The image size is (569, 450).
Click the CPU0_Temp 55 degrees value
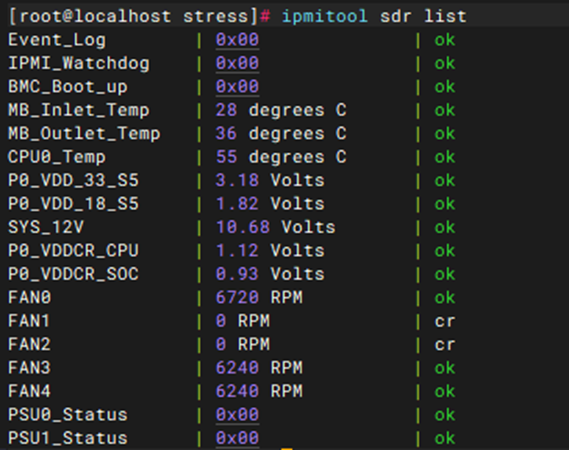pyautogui.click(x=281, y=157)
